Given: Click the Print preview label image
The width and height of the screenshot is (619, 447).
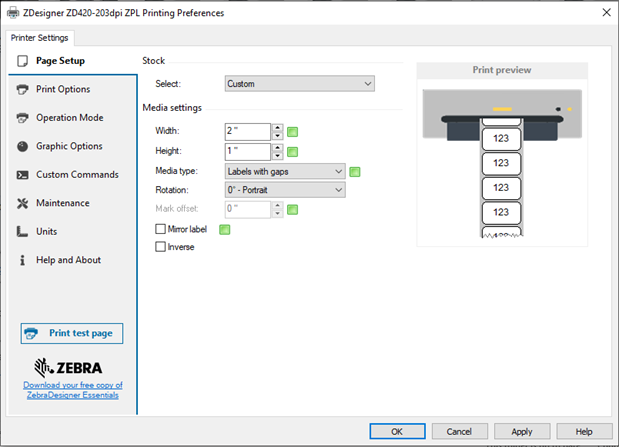Looking at the screenshot, I should tap(502, 163).
